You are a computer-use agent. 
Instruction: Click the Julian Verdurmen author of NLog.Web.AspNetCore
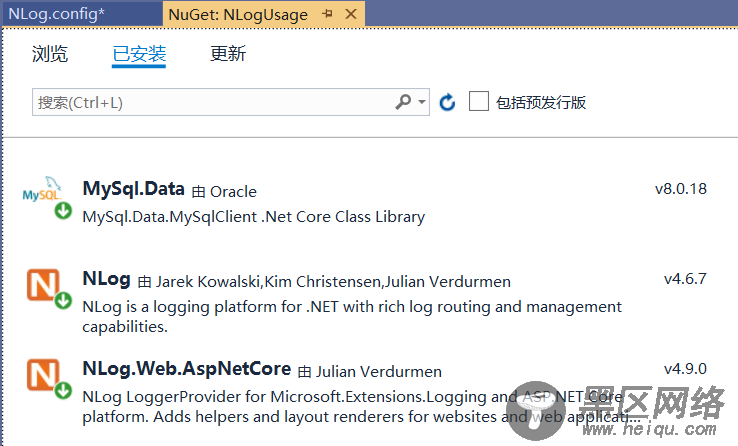(x=379, y=372)
